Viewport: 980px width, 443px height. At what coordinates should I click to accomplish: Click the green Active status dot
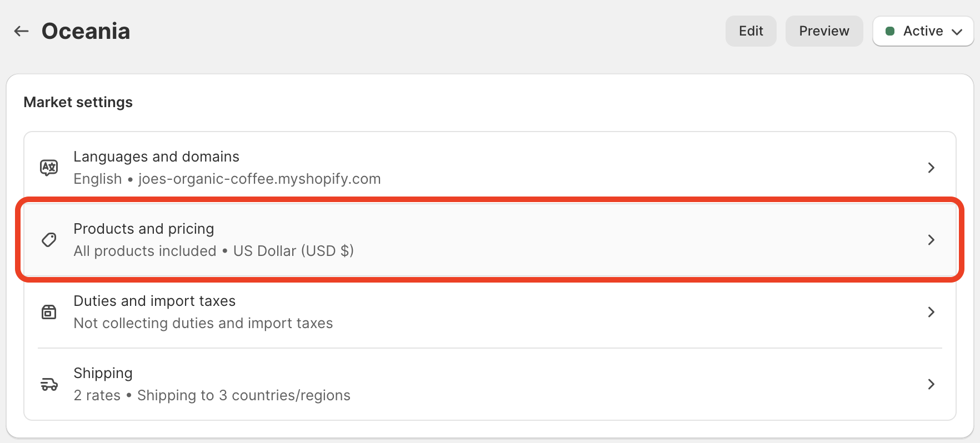pos(890,31)
